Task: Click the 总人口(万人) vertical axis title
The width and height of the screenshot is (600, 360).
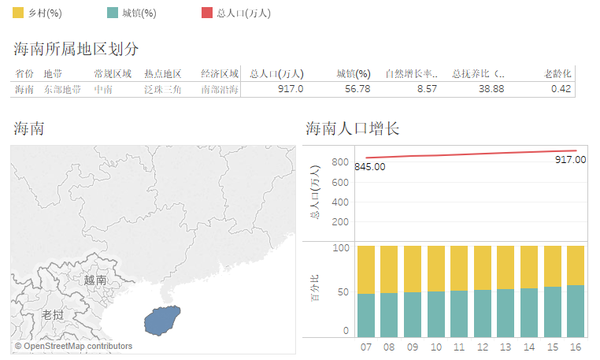Action: (x=315, y=192)
